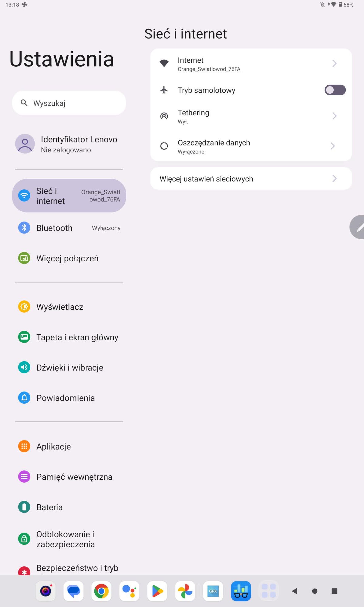This screenshot has width=364, height=607.
Task: Open Bateria settings category
Action: pyautogui.click(x=69, y=507)
